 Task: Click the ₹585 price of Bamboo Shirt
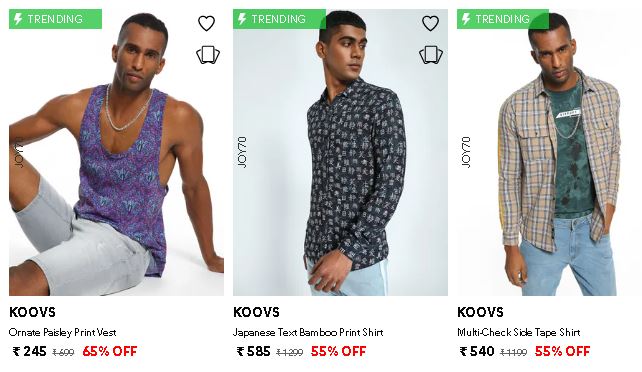[253, 351]
